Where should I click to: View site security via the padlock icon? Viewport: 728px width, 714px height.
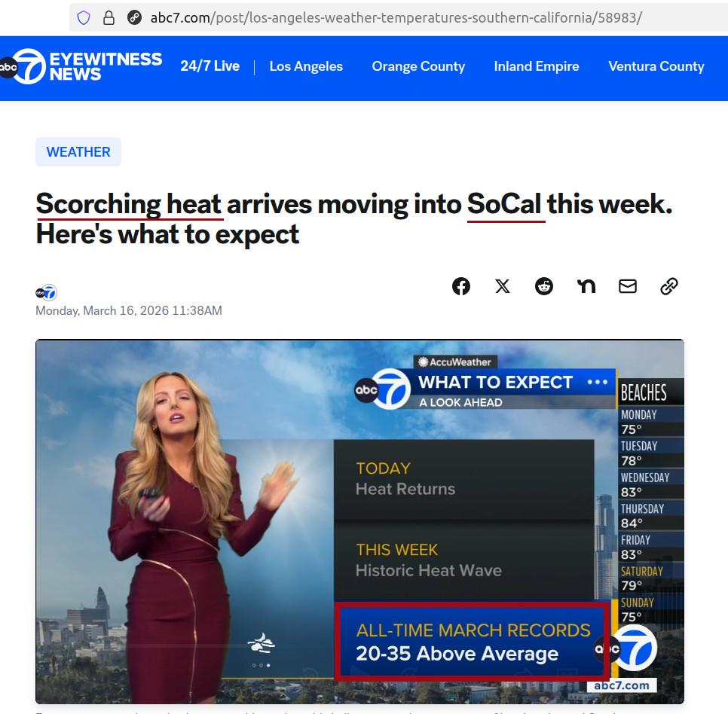(109, 17)
